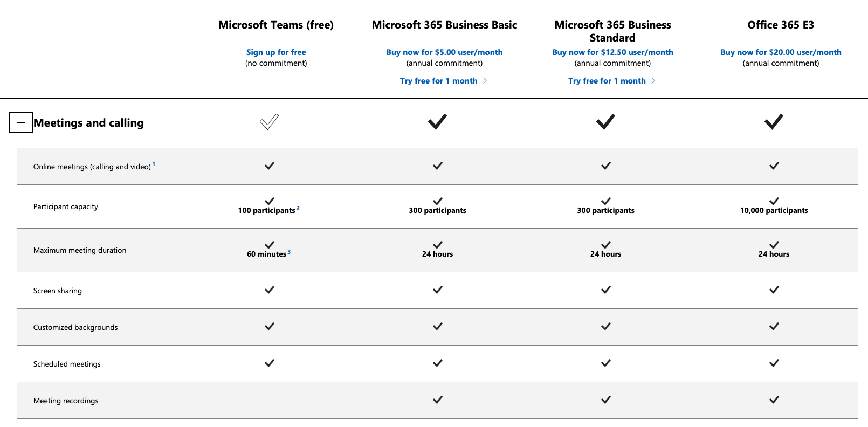This screenshot has height=427, width=868.
Task: Click the Screen sharing checkmark under Business Standard
Action: 605,290
